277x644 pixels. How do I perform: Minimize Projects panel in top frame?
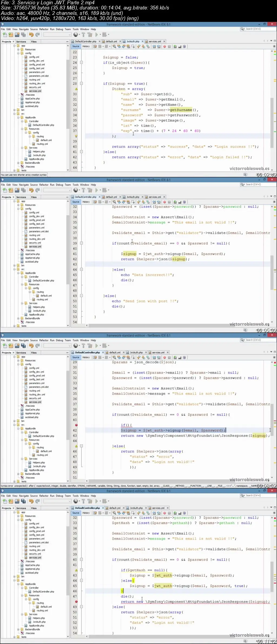point(67,42)
